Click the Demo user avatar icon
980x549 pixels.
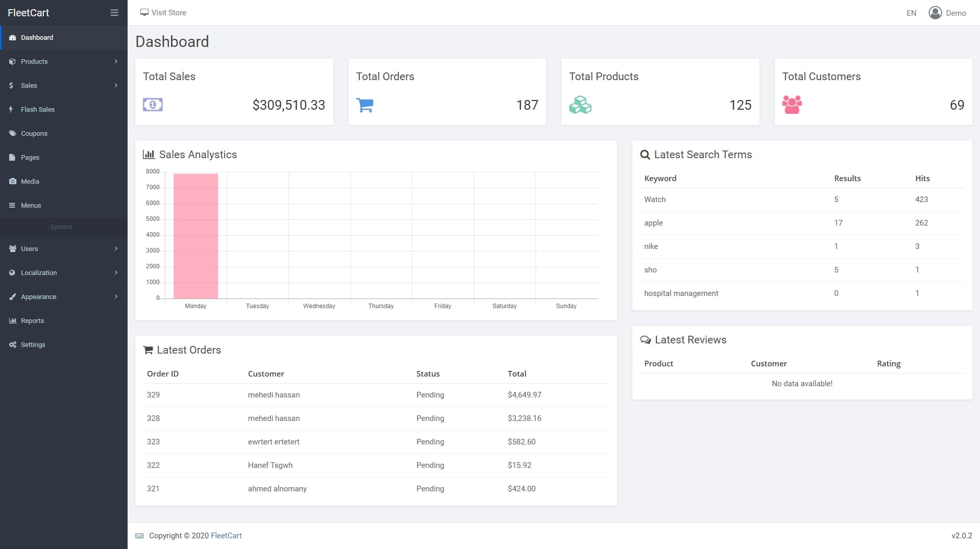(935, 13)
